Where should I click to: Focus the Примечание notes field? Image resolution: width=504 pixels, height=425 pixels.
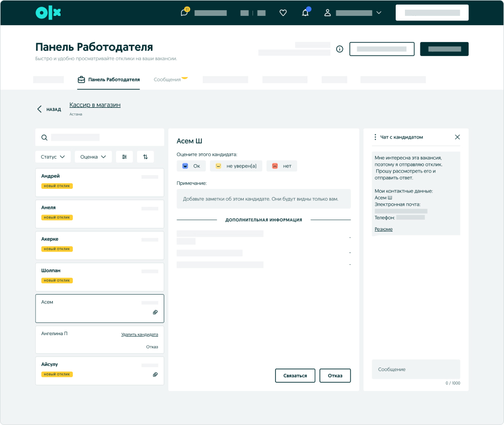[x=264, y=199]
